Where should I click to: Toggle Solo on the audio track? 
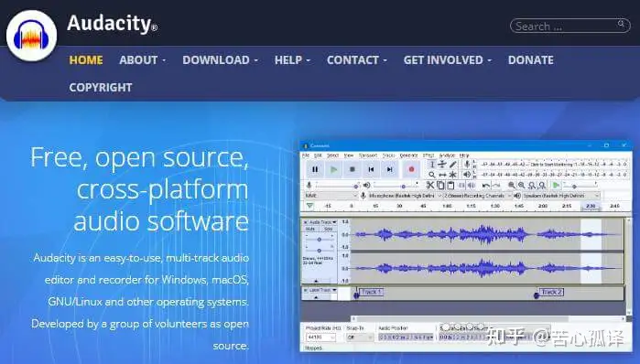tap(328, 229)
